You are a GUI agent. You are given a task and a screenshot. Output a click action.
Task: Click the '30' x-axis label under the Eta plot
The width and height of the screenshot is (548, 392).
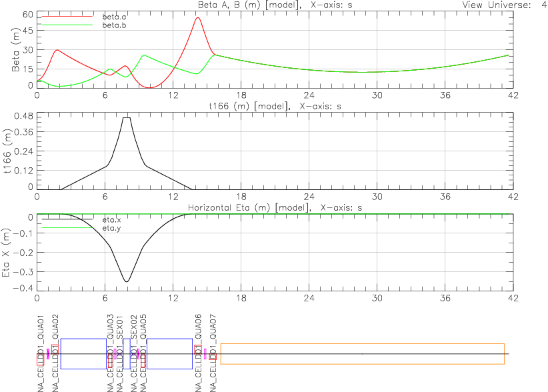[377, 298]
